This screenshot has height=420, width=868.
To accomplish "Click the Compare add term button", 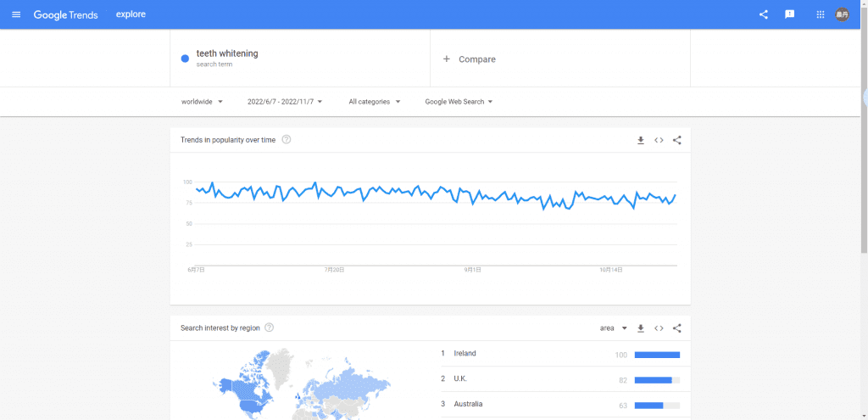I will point(470,59).
